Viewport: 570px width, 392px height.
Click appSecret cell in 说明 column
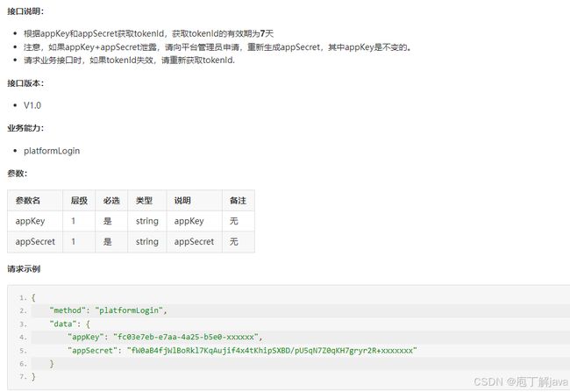(194, 242)
